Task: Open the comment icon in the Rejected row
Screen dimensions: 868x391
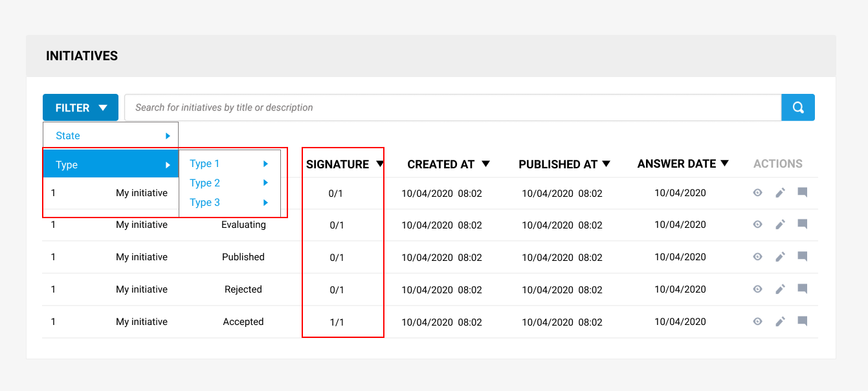Action: pos(802,289)
